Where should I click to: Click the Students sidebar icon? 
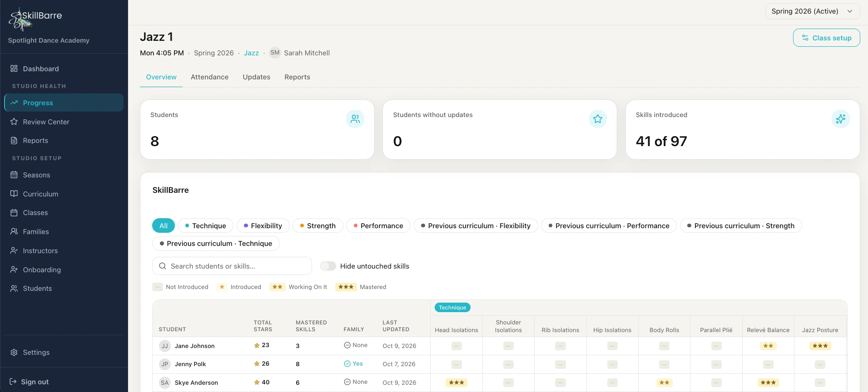(14, 288)
